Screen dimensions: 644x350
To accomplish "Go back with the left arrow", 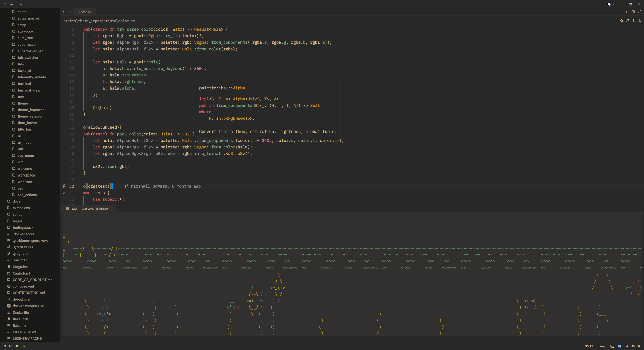I will point(64,12).
